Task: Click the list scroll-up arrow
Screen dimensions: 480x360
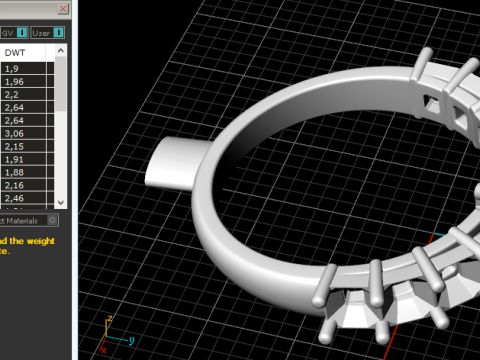Action: pos(61,51)
